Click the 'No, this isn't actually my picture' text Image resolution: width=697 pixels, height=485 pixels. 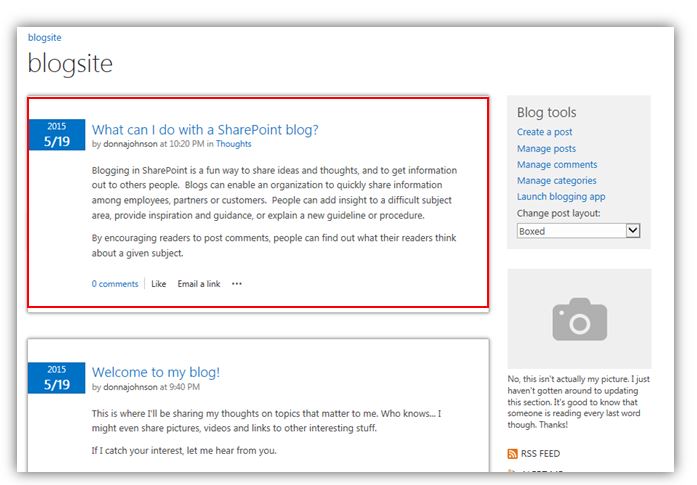[x=578, y=402]
